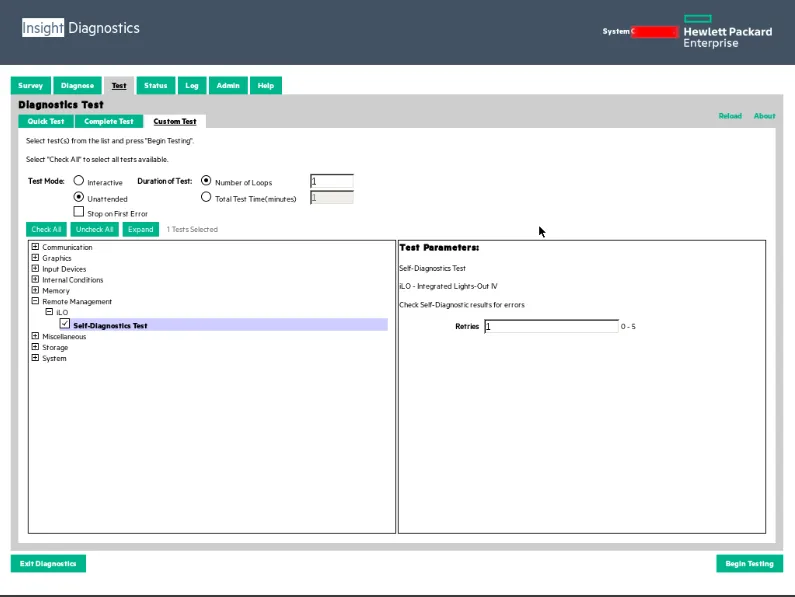This screenshot has width=795, height=597.
Task: Click the Exit Diagnostics button
Action: [x=48, y=564]
